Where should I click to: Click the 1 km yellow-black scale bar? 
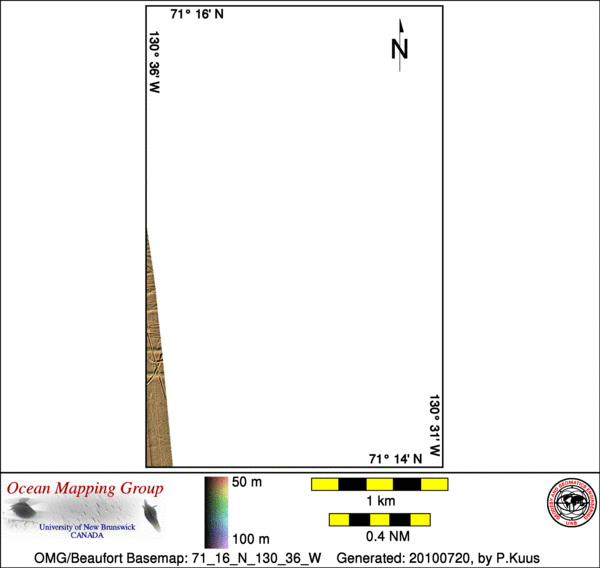379,484
